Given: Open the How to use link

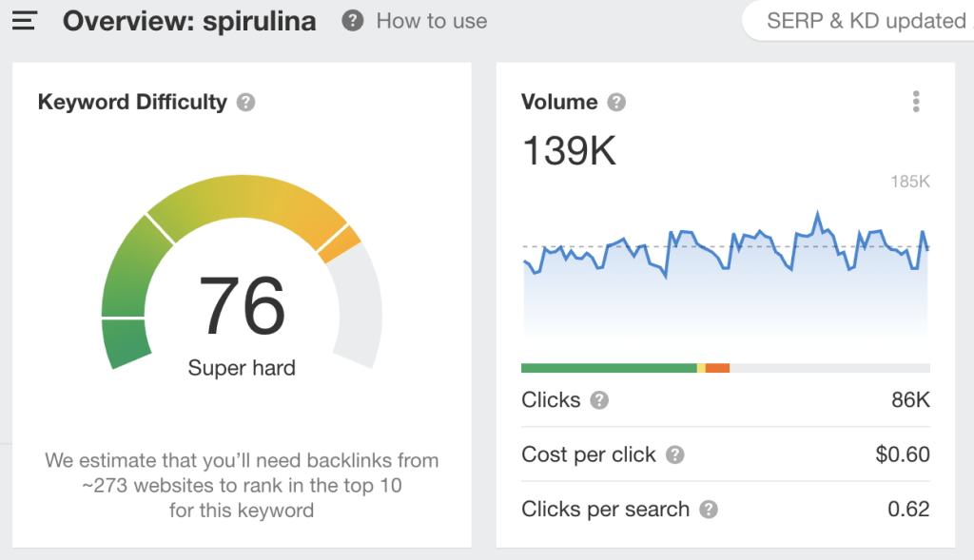Looking at the screenshot, I should 432,21.
